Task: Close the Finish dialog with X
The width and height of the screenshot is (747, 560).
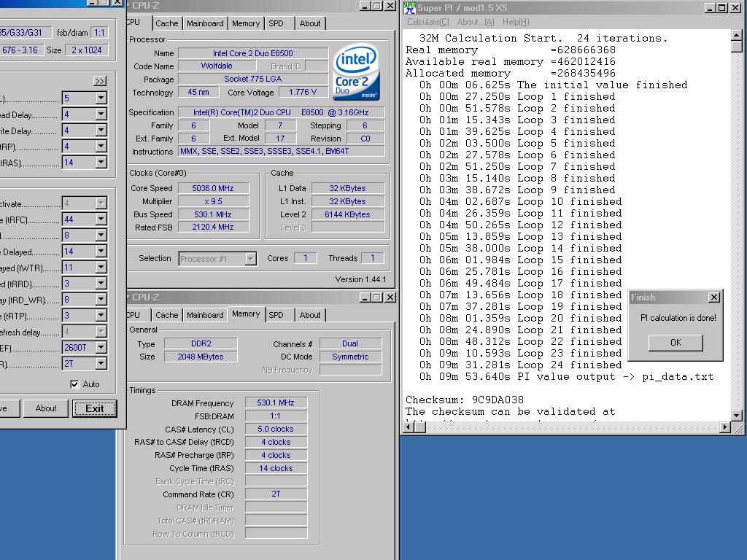Action: click(x=713, y=297)
